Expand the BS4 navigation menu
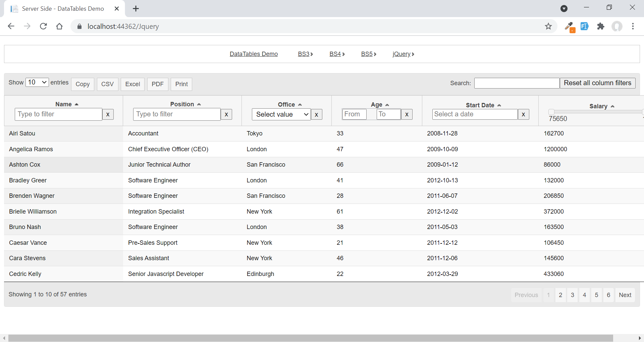 point(337,54)
